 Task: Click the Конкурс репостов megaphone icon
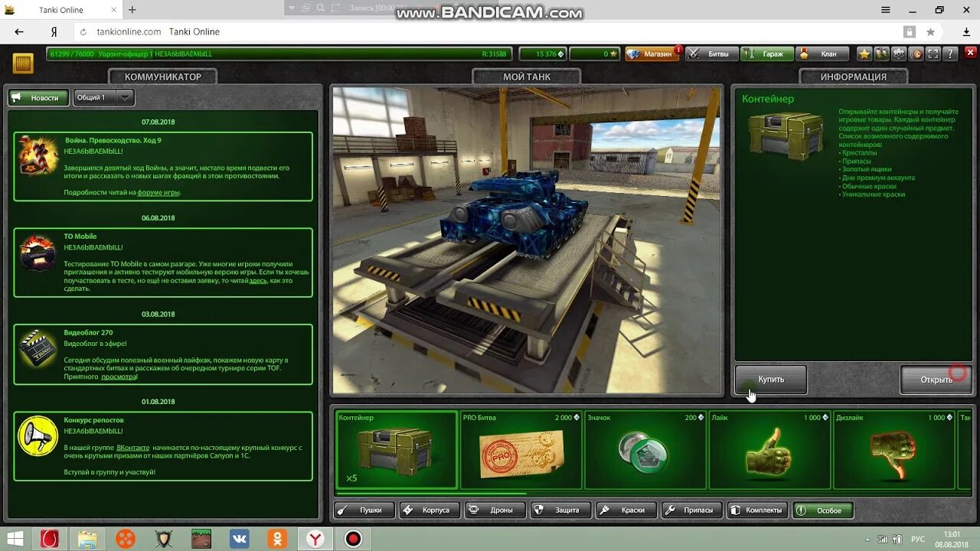click(x=38, y=436)
